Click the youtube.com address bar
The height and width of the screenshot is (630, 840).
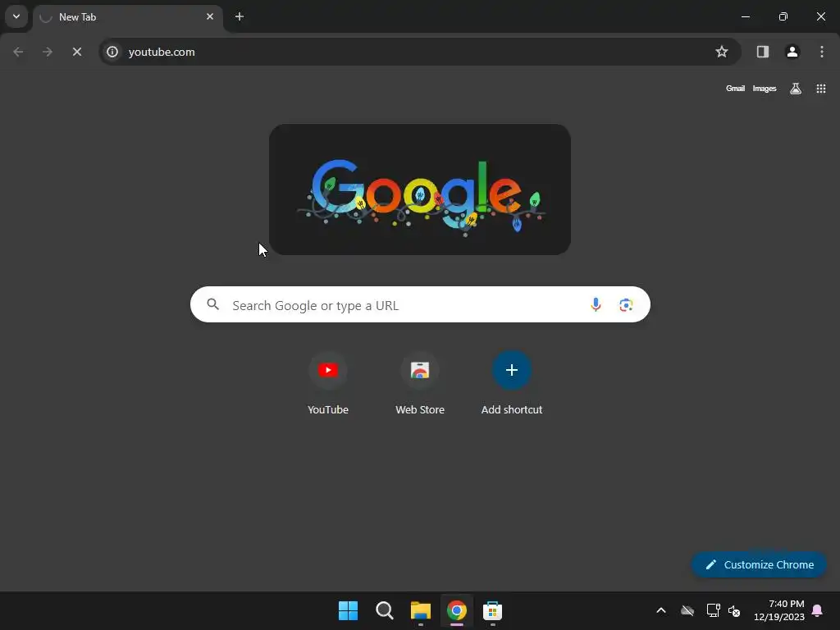coord(420,52)
